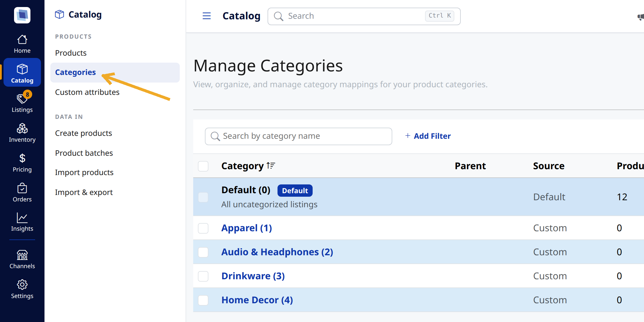Check the Home Decor (4) row checkbox

(203, 300)
